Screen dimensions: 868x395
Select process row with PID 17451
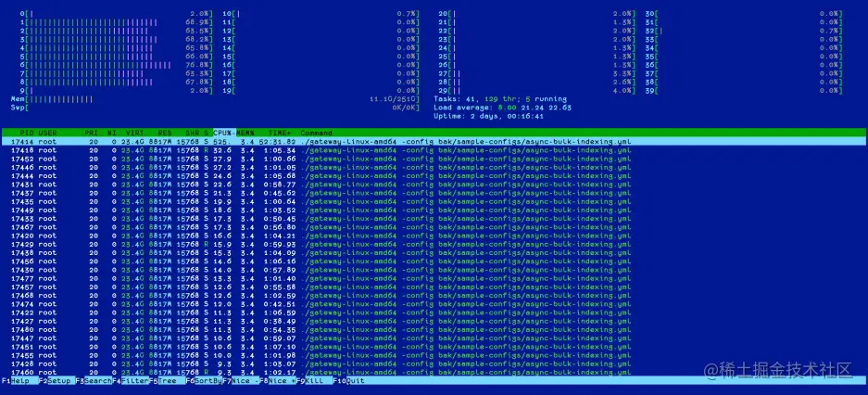[x=434, y=346]
